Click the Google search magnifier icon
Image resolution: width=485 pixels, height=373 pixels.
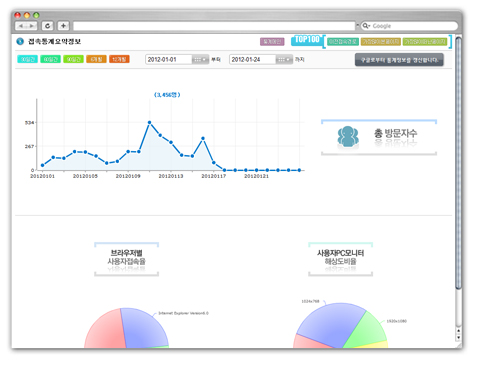(366, 26)
